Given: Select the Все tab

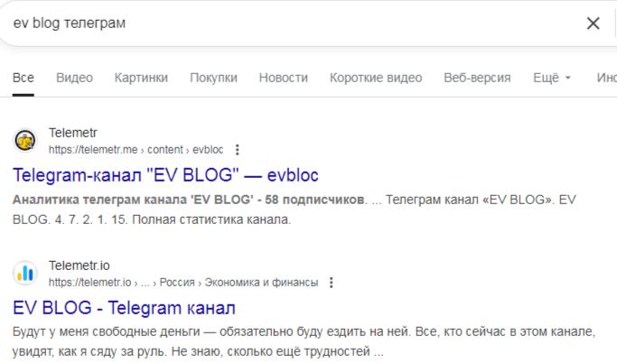Looking at the screenshot, I should pyautogui.click(x=23, y=78).
